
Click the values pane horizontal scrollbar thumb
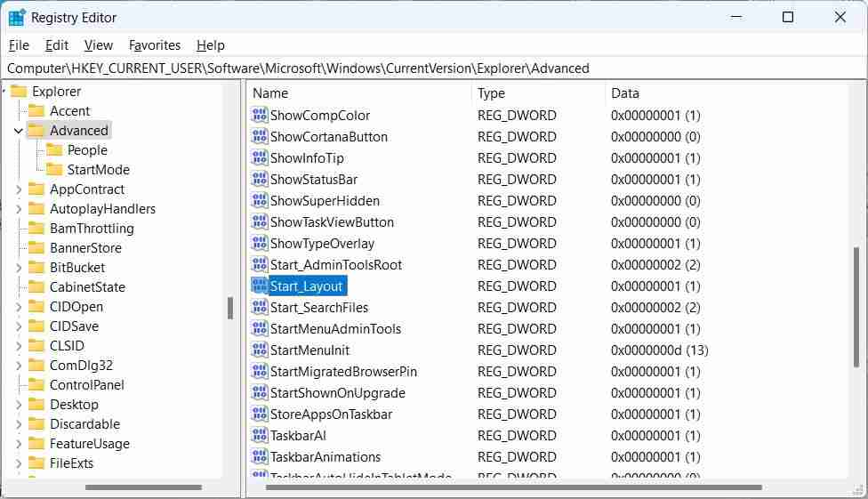pyautogui.click(x=514, y=487)
